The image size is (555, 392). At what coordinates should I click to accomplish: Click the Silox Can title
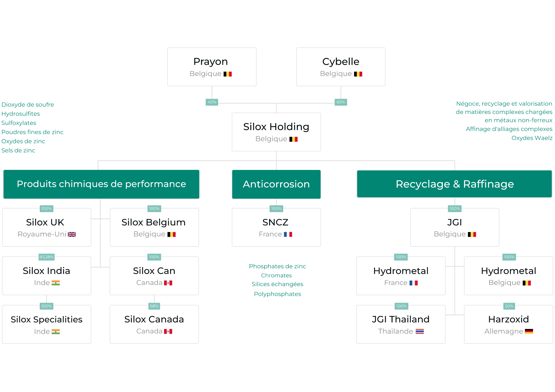pyautogui.click(x=154, y=271)
